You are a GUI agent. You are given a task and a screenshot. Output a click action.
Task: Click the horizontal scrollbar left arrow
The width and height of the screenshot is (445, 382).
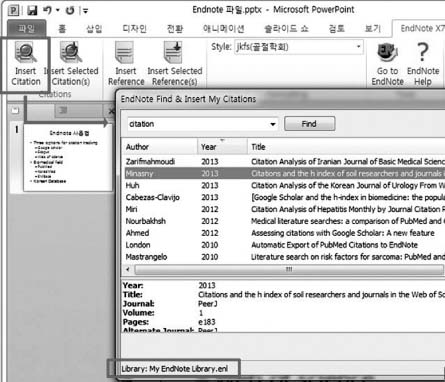click(x=128, y=269)
